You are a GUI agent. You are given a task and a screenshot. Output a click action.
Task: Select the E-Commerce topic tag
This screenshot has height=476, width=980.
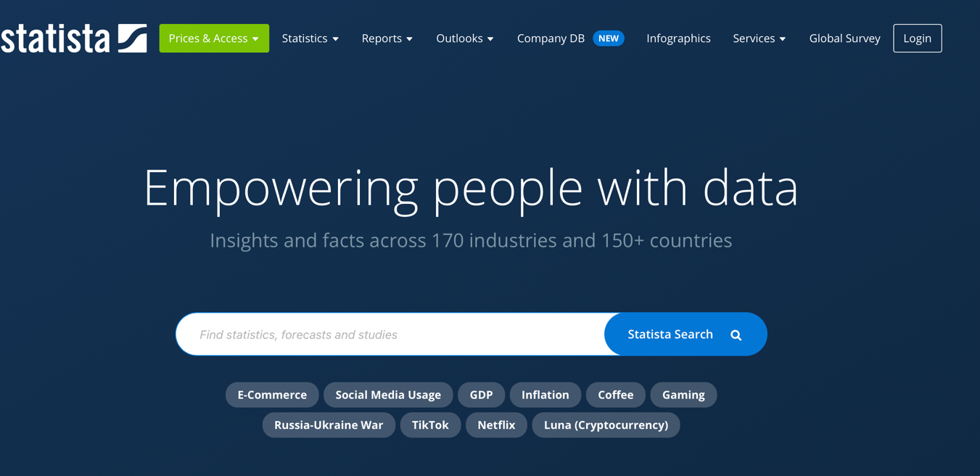(x=272, y=395)
